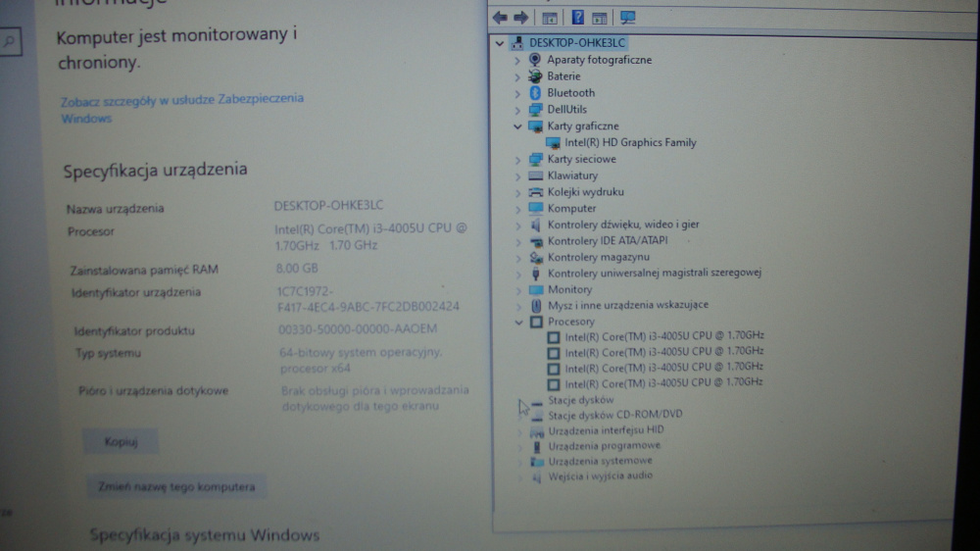Click the Baterie battery icon
Screen dimensions: 980x551
[535, 76]
